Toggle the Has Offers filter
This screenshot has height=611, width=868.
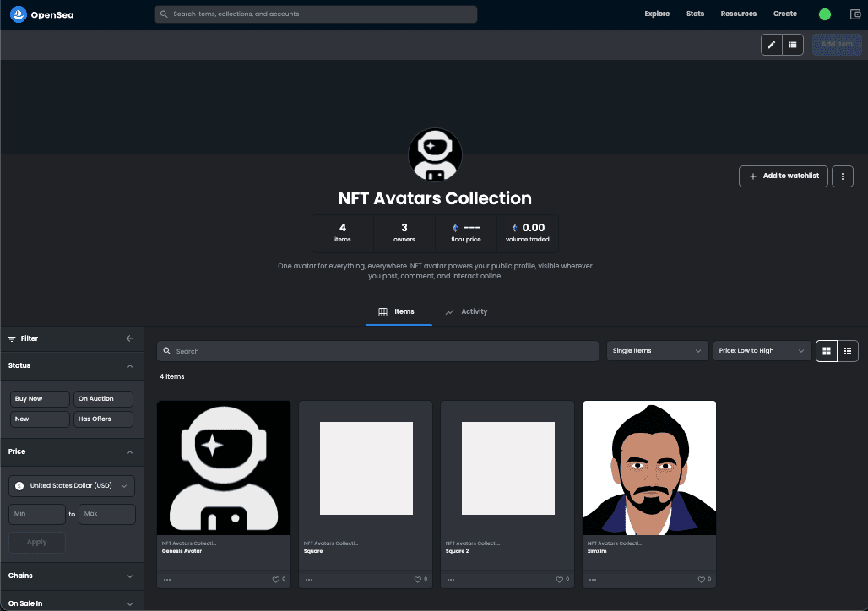pos(102,419)
